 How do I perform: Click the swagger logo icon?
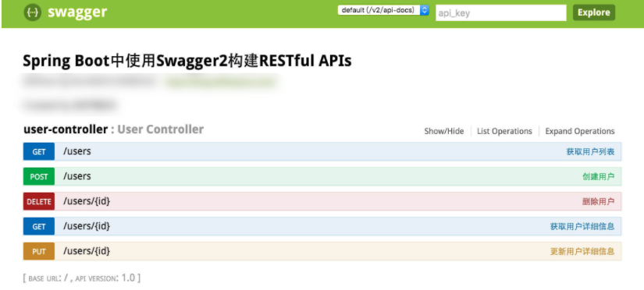pyautogui.click(x=33, y=12)
